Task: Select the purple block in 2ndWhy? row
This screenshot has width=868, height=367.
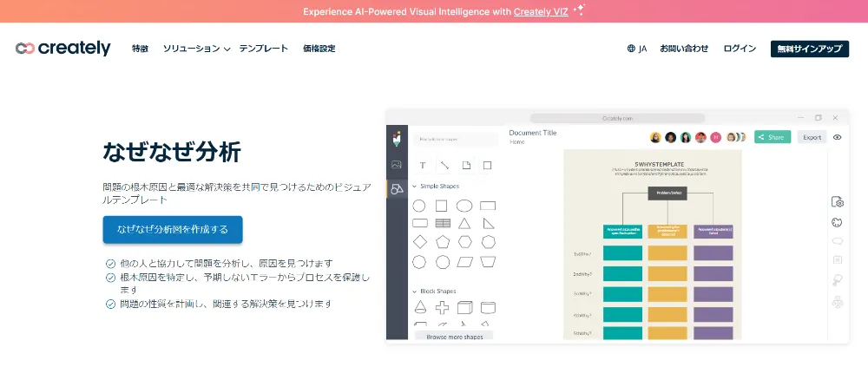Action: (x=713, y=273)
